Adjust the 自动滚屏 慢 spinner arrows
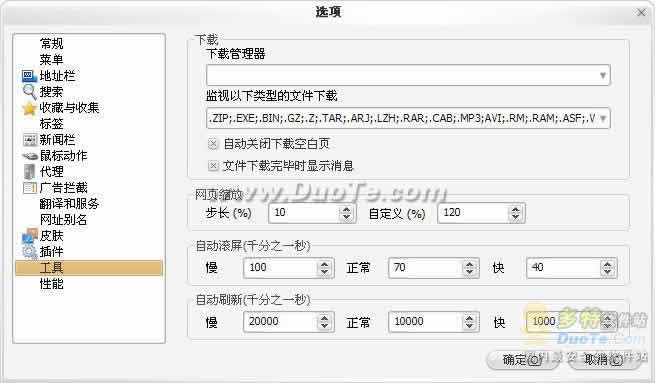 325,268
